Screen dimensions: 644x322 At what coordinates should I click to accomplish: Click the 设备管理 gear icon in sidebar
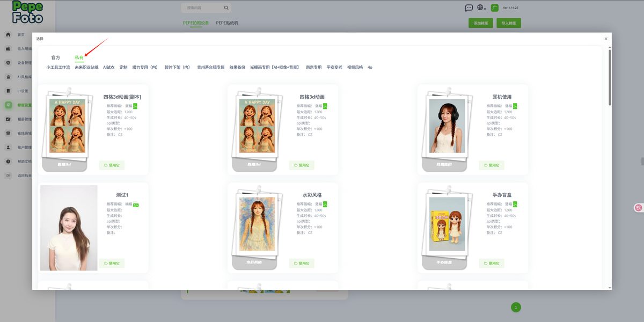[x=8, y=63]
